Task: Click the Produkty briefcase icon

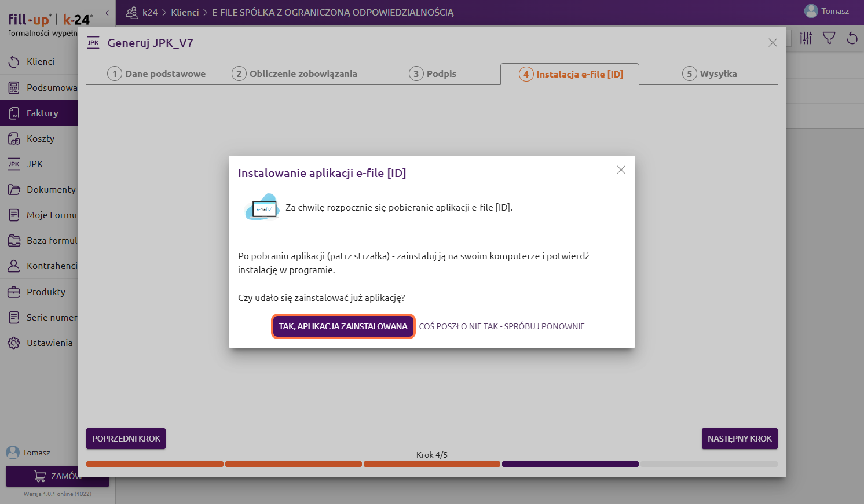Action: 14,292
